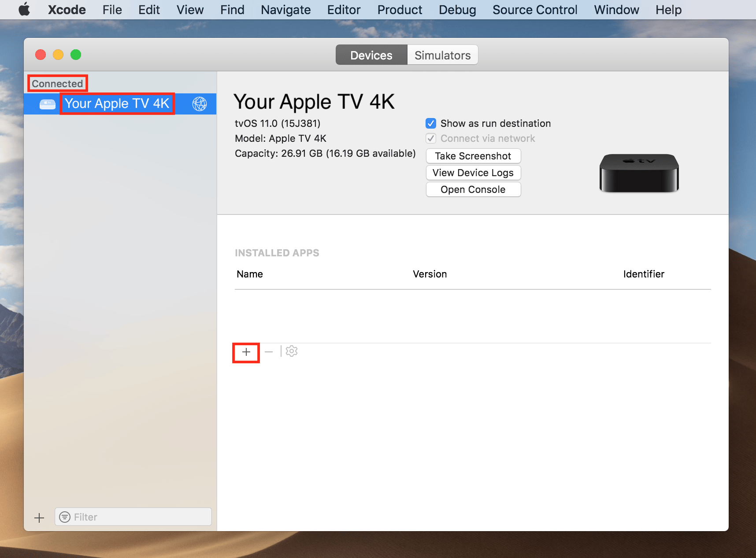Select Your Apple TV 4K in sidebar

(x=120, y=104)
